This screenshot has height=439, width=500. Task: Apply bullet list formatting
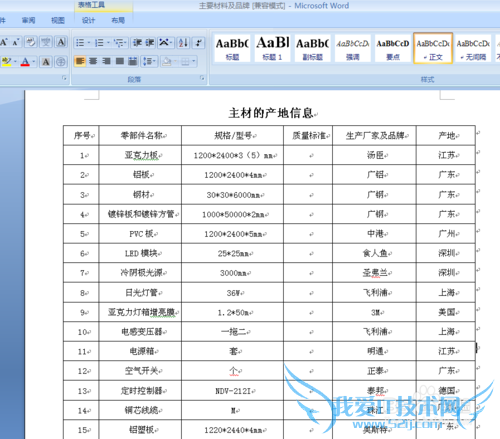click(80, 43)
